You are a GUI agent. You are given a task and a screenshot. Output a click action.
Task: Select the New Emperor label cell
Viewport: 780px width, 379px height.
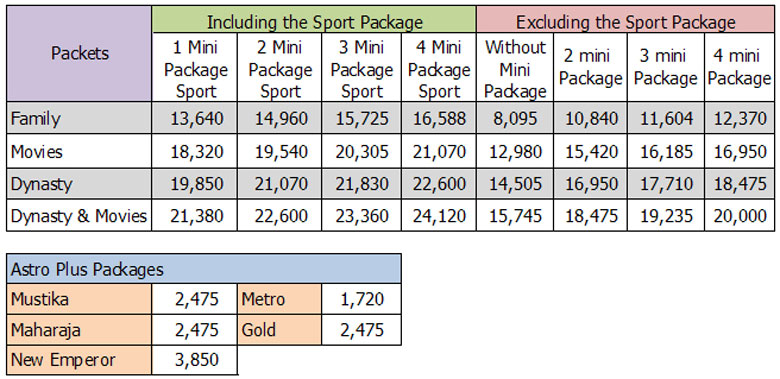[x=79, y=360]
